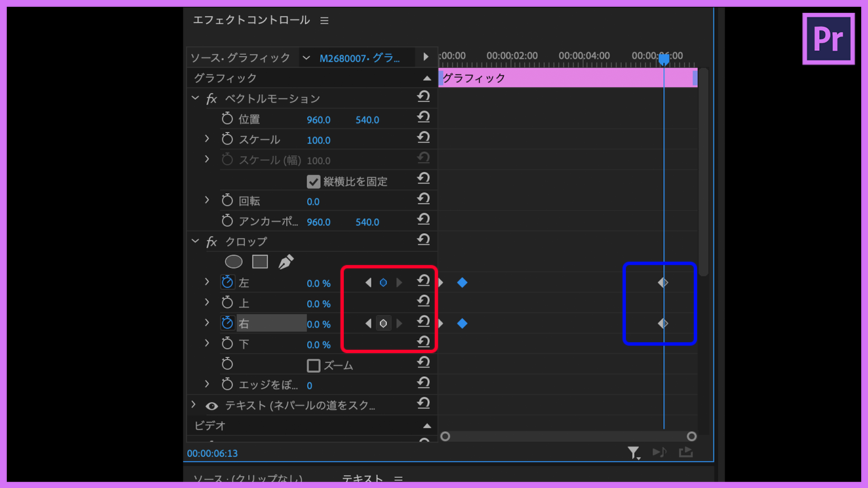This screenshot has width=868, height=488.
Task: Go to previous keyframe for 右
Action: pyautogui.click(x=368, y=324)
